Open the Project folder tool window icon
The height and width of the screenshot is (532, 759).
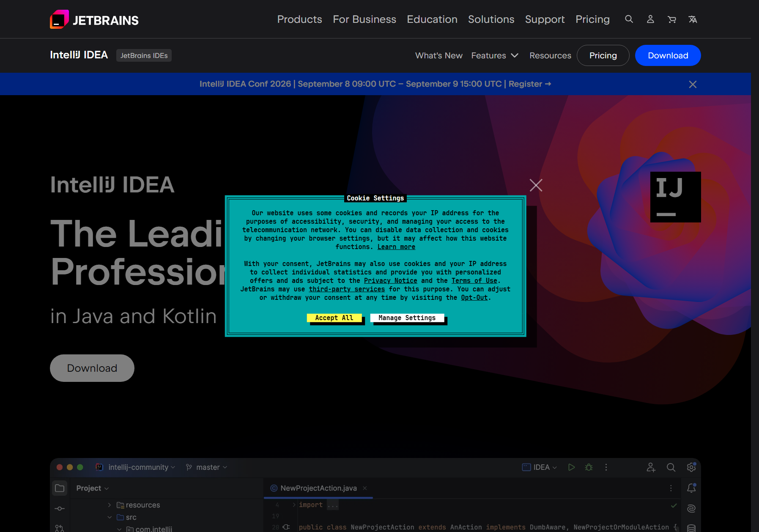click(60, 488)
